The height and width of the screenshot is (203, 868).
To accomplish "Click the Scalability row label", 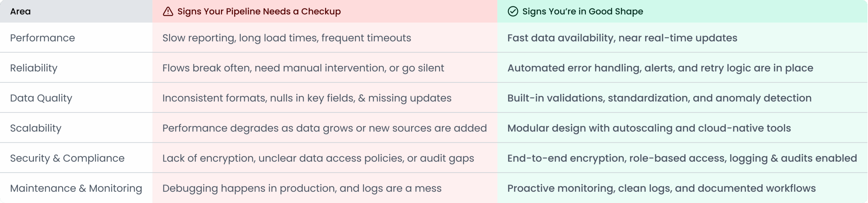I will (x=36, y=128).
